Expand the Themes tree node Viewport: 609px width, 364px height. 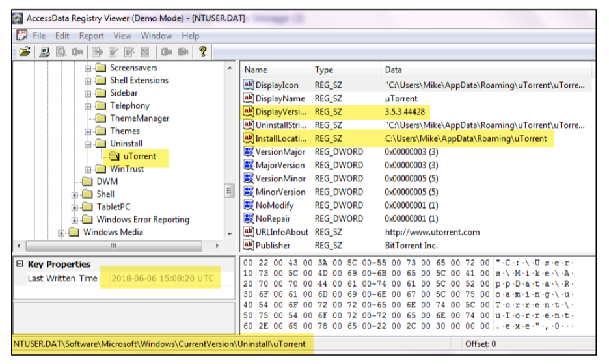point(88,132)
